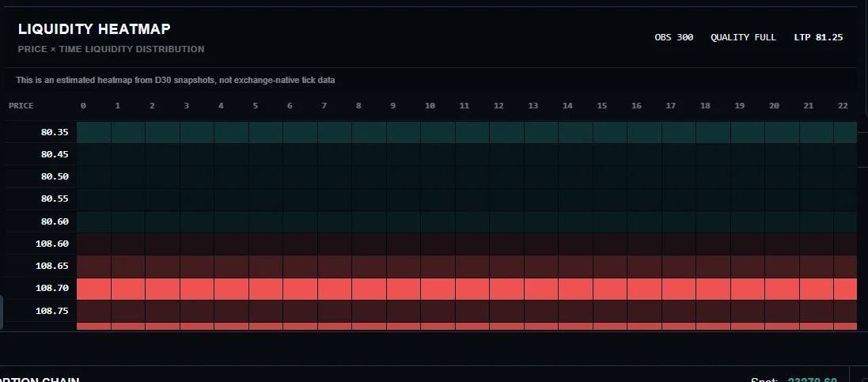Click heatmap cell at 108.65, column 8
The image size is (868, 382).
pos(370,267)
